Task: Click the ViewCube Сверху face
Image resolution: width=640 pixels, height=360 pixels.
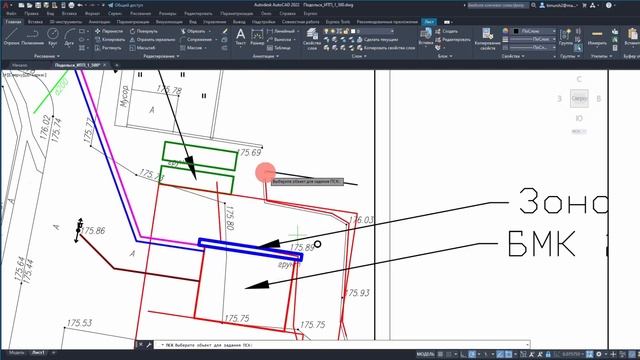Action: [x=579, y=98]
